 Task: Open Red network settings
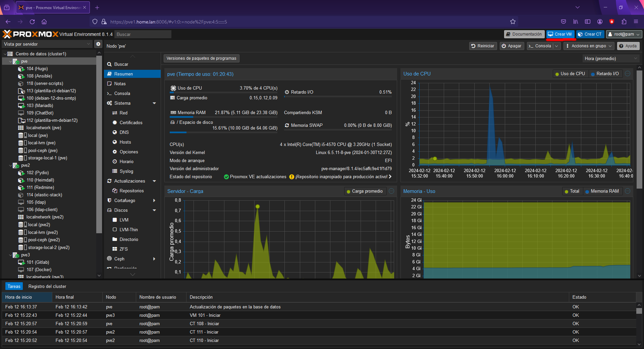[x=132, y=113]
